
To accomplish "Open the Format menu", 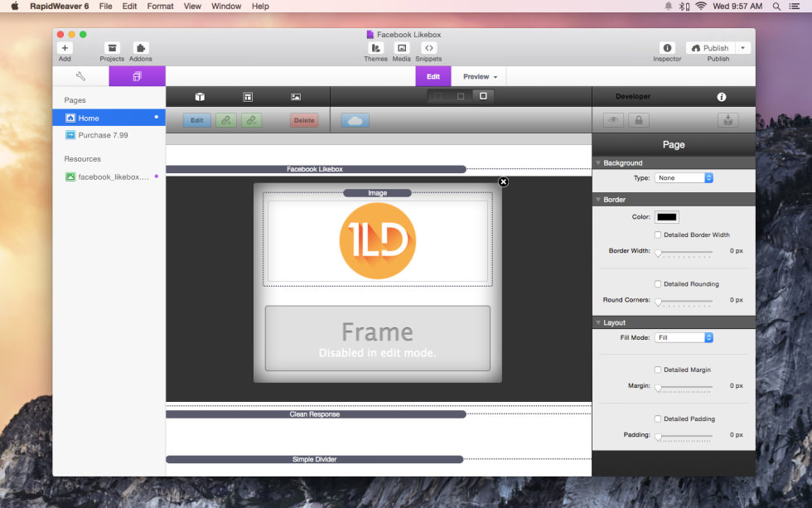I will (x=161, y=6).
